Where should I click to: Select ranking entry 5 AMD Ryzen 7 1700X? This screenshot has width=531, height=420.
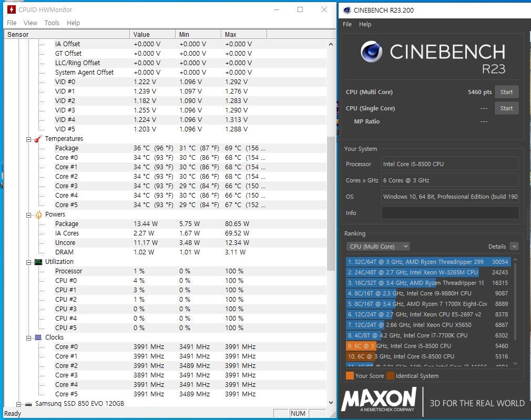[428, 304]
